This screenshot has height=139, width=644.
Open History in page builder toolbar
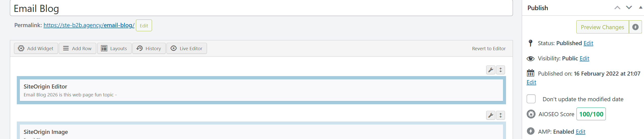tap(149, 48)
